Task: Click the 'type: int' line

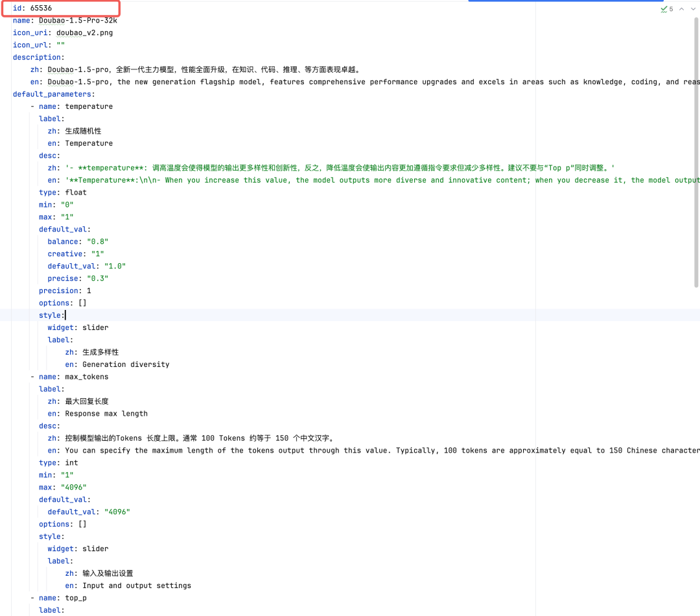Action: [x=58, y=463]
